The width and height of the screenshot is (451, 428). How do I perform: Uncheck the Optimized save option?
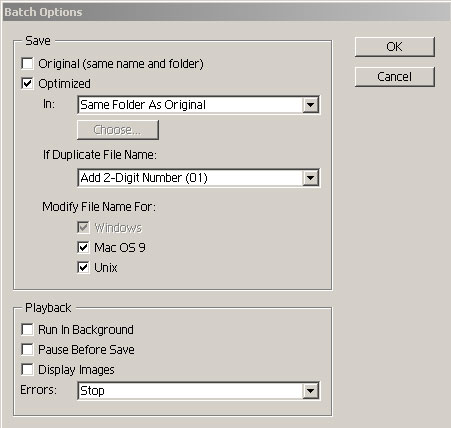[x=27, y=83]
